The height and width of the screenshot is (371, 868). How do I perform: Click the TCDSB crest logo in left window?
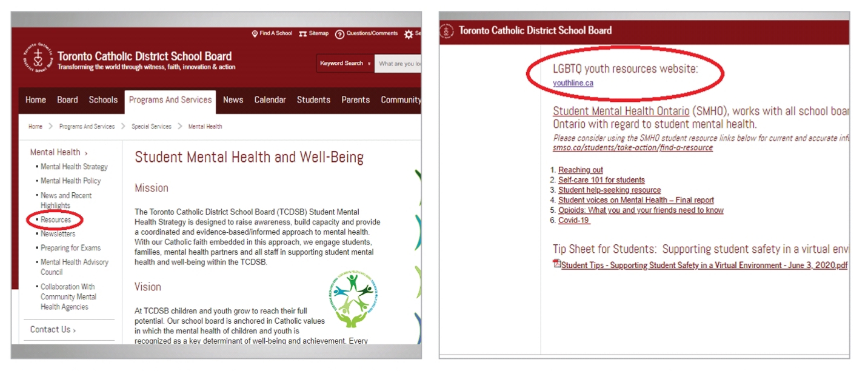[38, 58]
